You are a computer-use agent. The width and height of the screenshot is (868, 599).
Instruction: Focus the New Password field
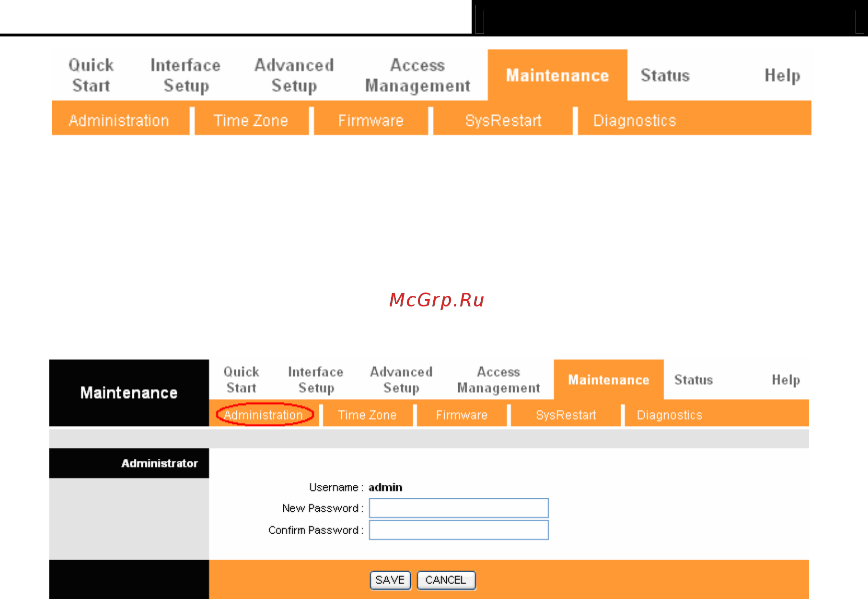click(x=459, y=508)
